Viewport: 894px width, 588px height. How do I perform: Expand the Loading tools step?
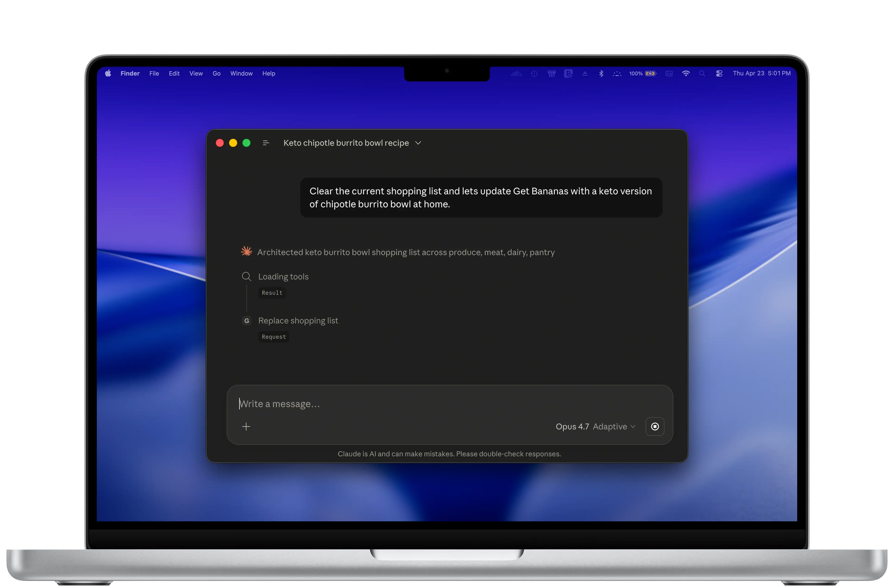point(283,277)
